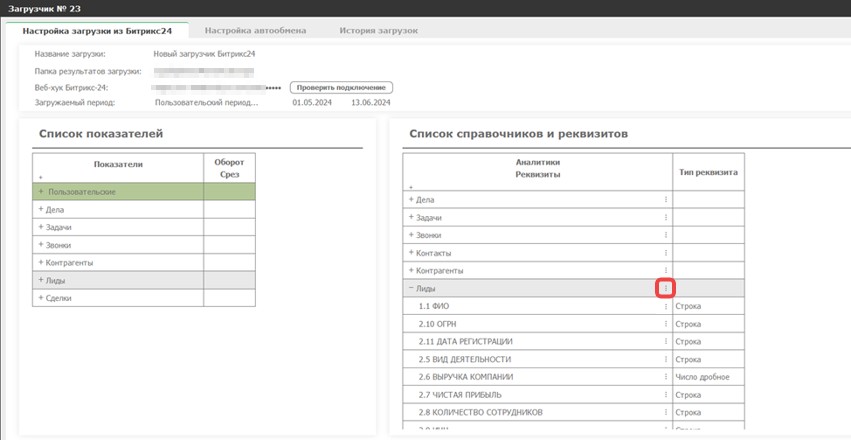851x440 pixels.
Task: Open the three-dot menu for 2.7 ЧИСТАЯ ПРИБЫЛЬ
Action: click(x=666, y=394)
